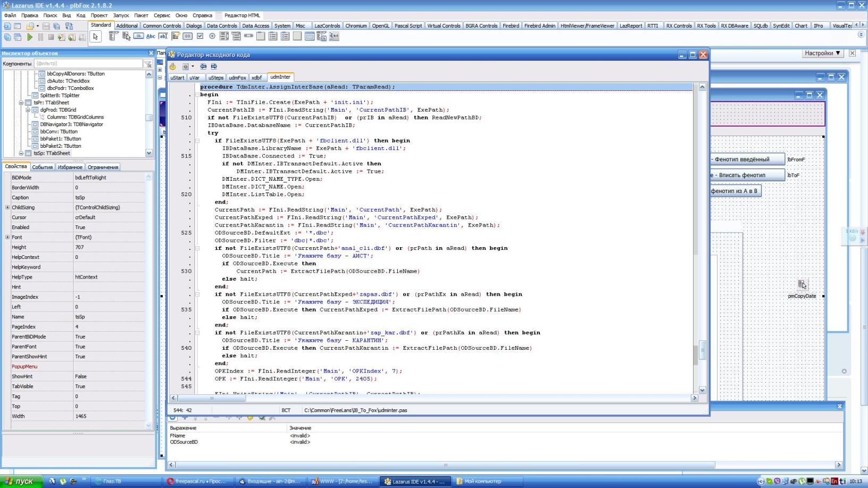Expand the Font property in the object inspector

(x=7, y=237)
